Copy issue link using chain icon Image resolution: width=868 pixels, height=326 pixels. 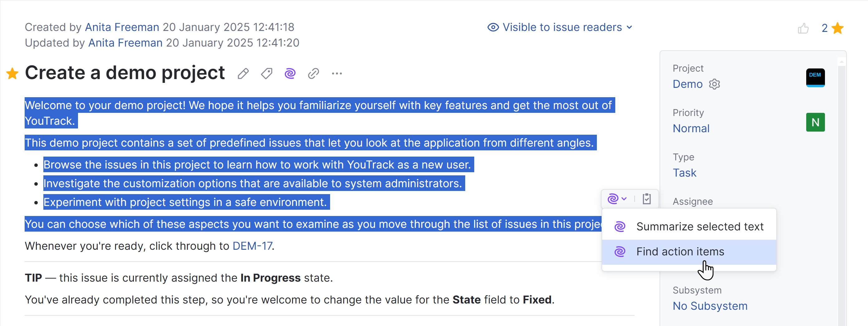click(313, 73)
